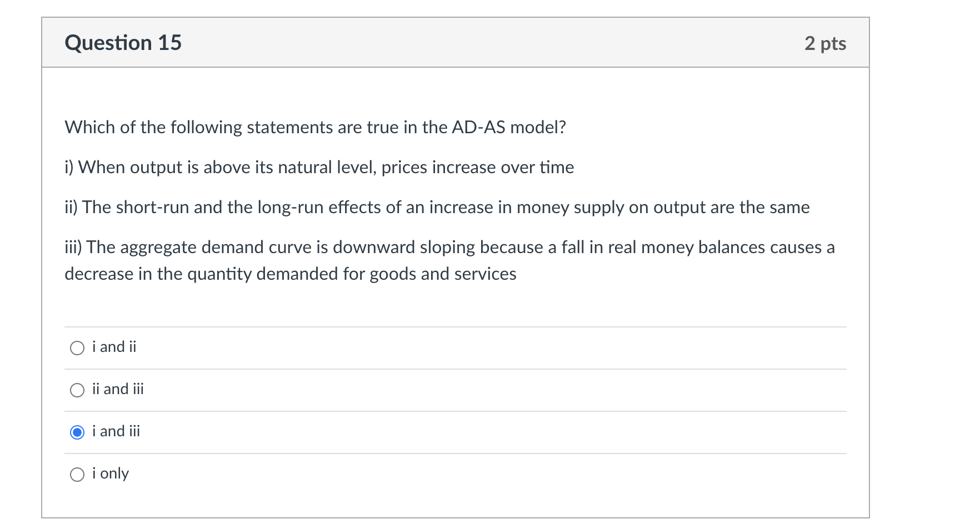980x524 pixels.
Task: Click the '2 pts' points label
Action: 825,43
